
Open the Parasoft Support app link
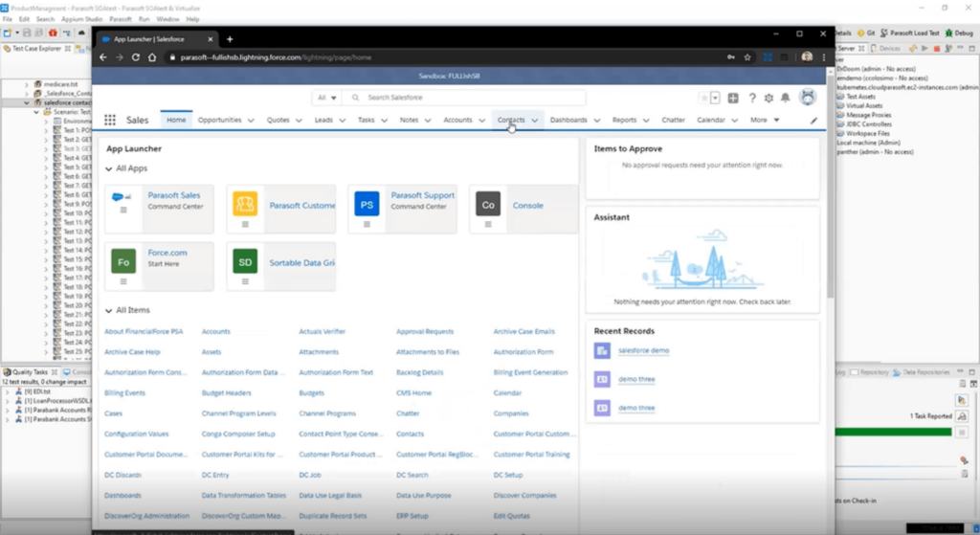tap(422, 195)
